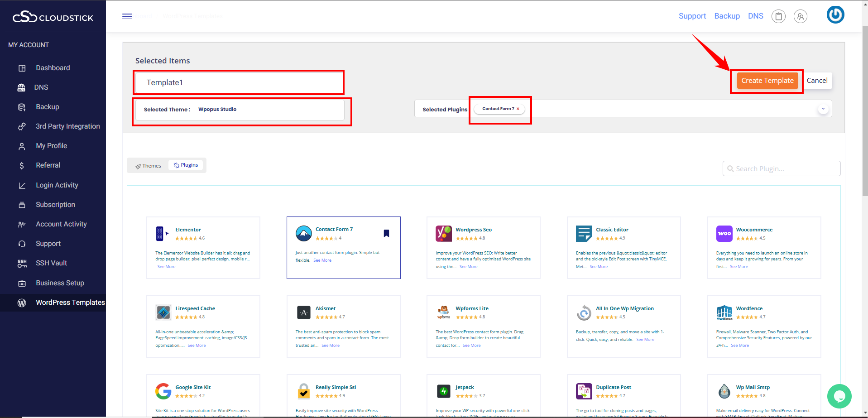The width and height of the screenshot is (868, 418).
Task: Click the page vertical scrollbar
Action: pyautogui.click(x=864, y=113)
